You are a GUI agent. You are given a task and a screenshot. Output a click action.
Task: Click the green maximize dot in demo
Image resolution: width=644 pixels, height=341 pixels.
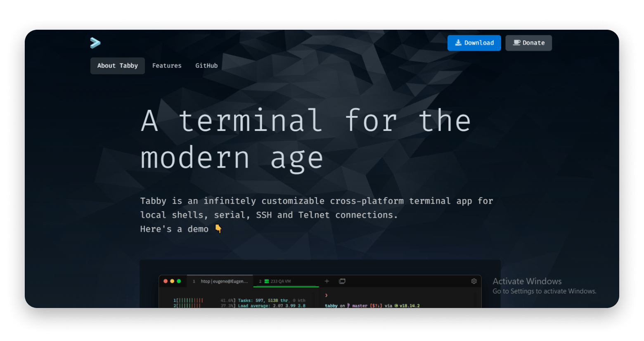179,281
